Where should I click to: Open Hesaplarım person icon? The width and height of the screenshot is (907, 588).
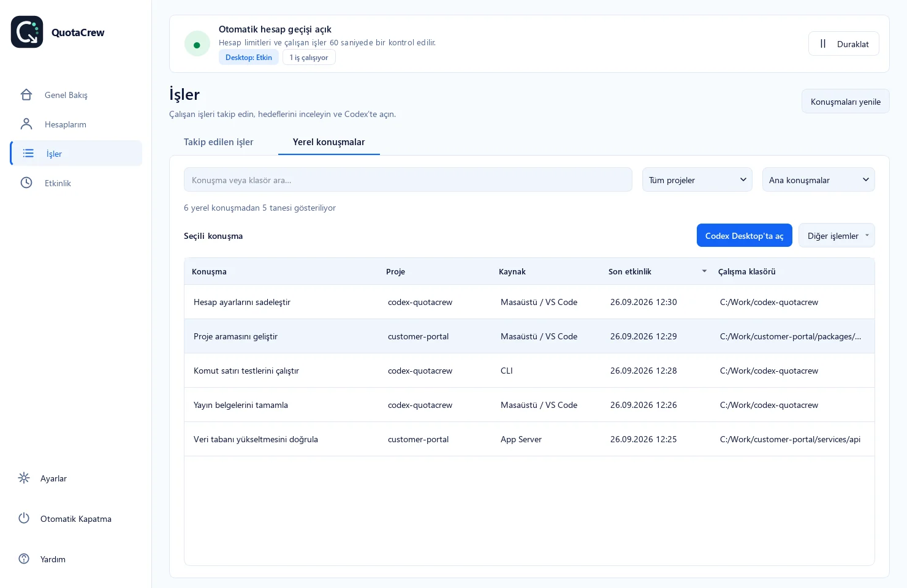(26, 124)
